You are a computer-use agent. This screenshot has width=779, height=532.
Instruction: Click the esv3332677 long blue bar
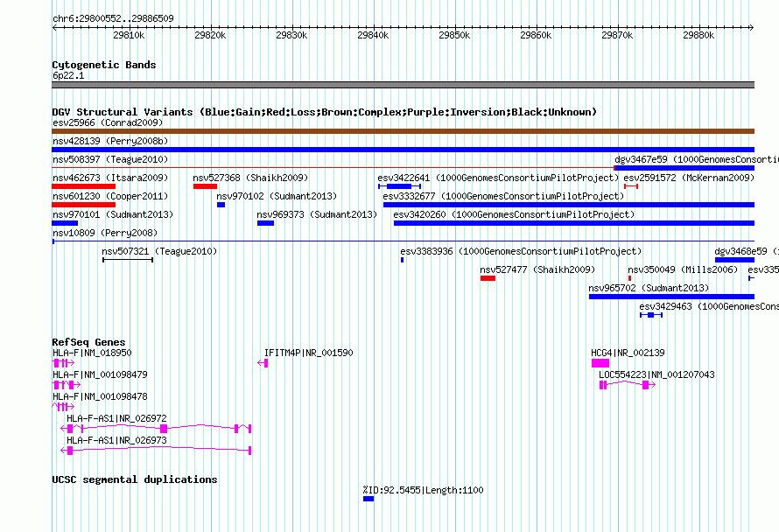point(569,205)
